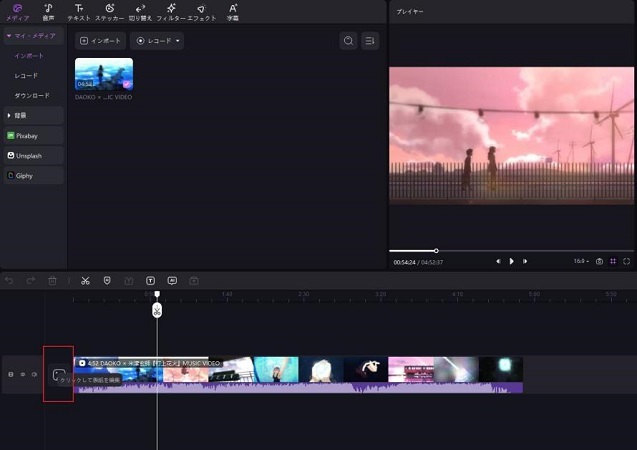Enter fullscreen preview in the player
The image size is (637, 450).
(626, 261)
